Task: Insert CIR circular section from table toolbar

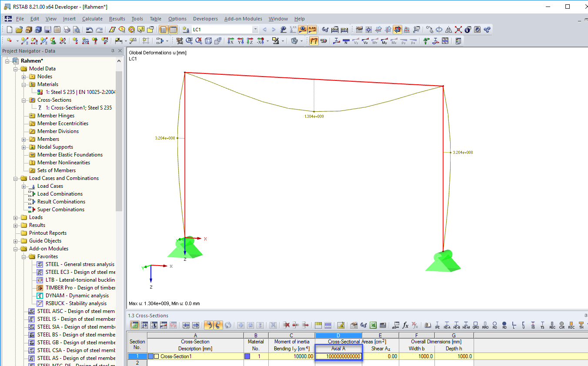Action: tap(562, 325)
